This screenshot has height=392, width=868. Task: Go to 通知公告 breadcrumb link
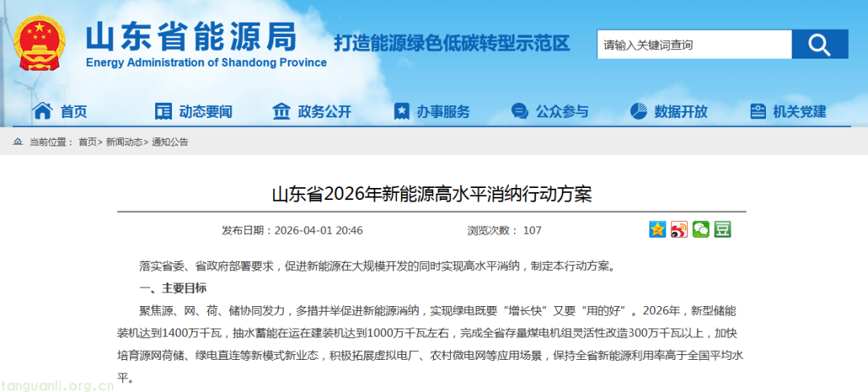pos(170,142)
